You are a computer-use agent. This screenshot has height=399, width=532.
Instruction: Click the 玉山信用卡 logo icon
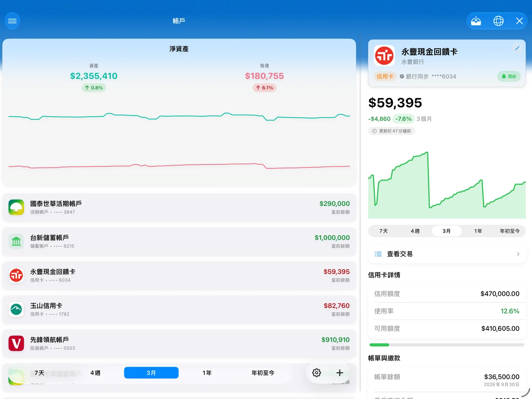tap(16, 309)
